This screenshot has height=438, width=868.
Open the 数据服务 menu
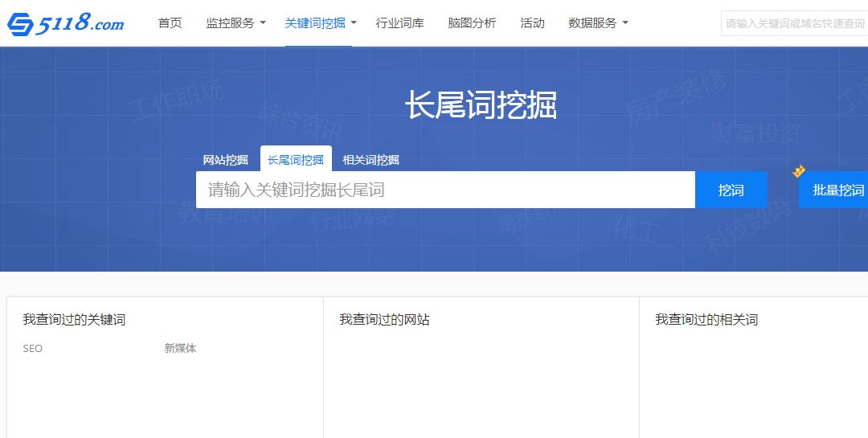592,23
